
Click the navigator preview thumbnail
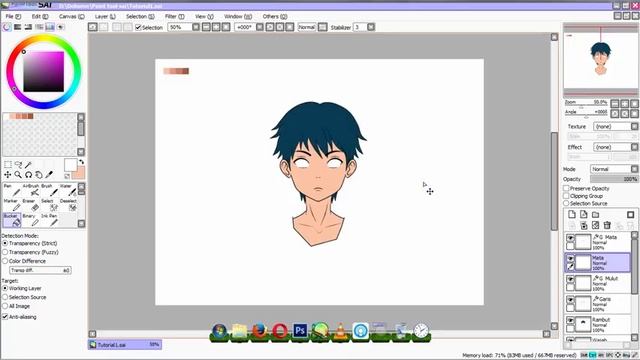coord(600,60)
